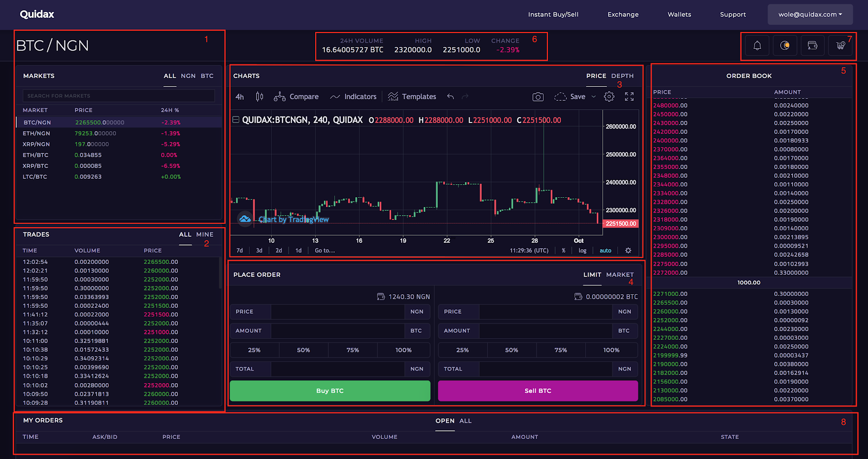Set chart range to 1d
Image resolution: width=868 pixels, height=459 pixels.
(298, 250)
